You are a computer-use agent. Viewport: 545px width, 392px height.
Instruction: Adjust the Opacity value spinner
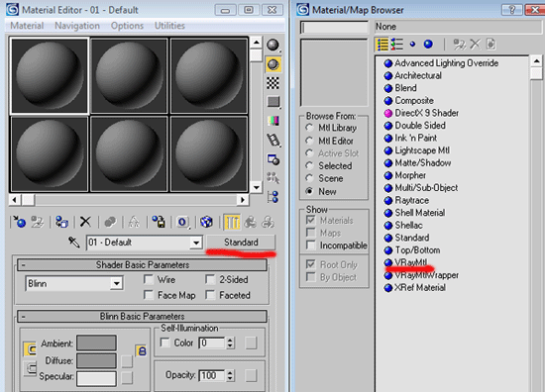tap(230, 375)
